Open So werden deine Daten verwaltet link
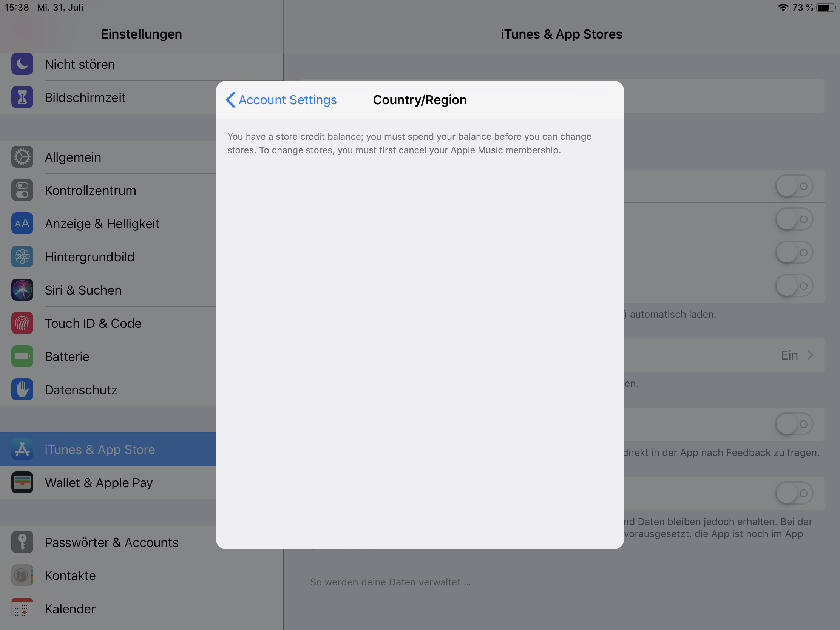The height and width of the screenshot is (630, 840). 391,582
